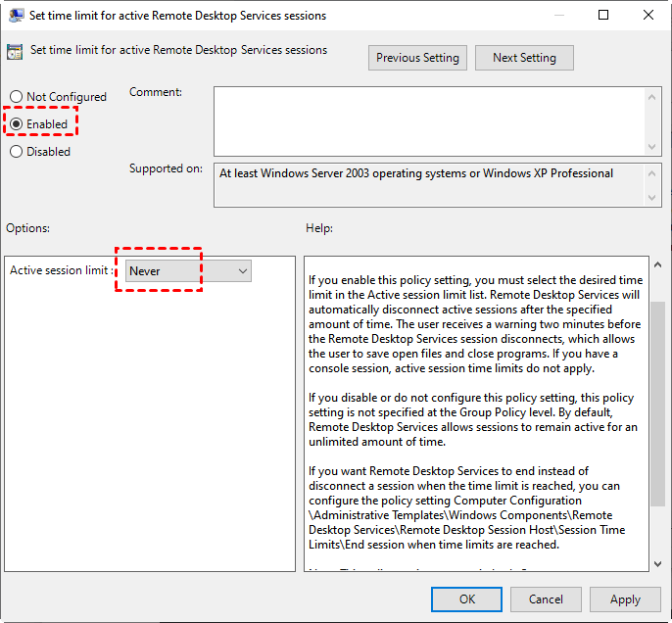Click the Cancel button
Screen dimensions: 672x623
point(546,599)
